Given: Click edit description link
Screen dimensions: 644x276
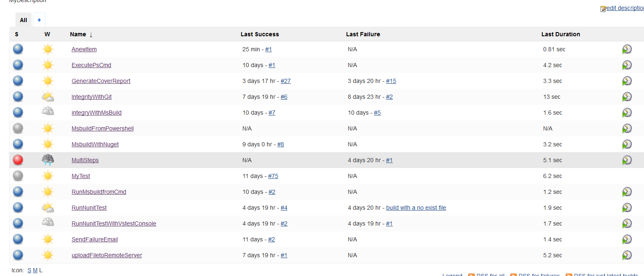Looking at the screenshot, I should tap(624, 8).
